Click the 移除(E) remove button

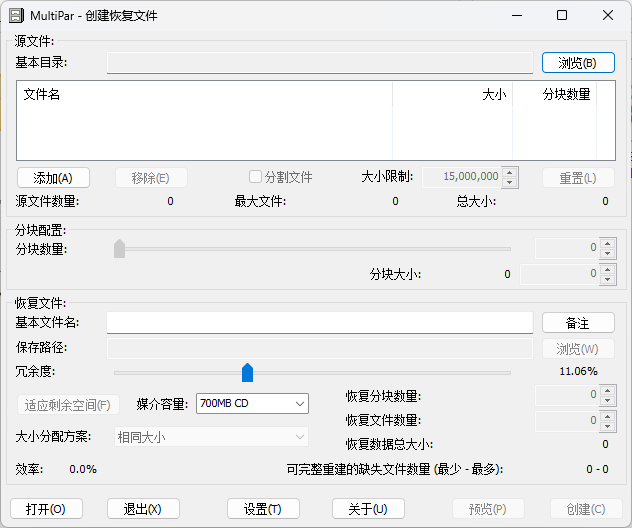point(151,178)
